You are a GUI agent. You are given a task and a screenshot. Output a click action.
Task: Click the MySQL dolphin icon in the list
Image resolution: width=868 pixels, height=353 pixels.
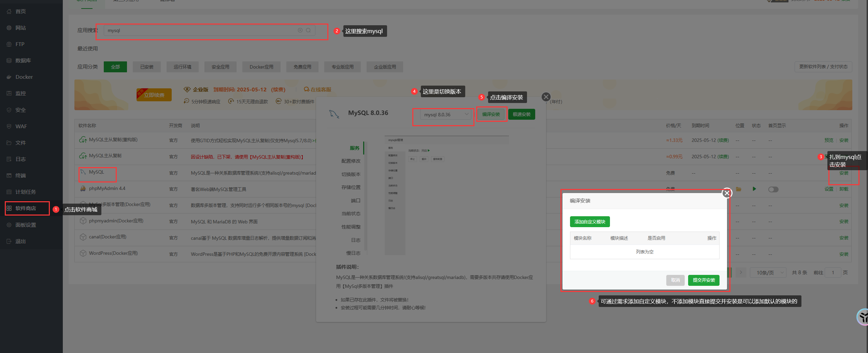(83, 172)
